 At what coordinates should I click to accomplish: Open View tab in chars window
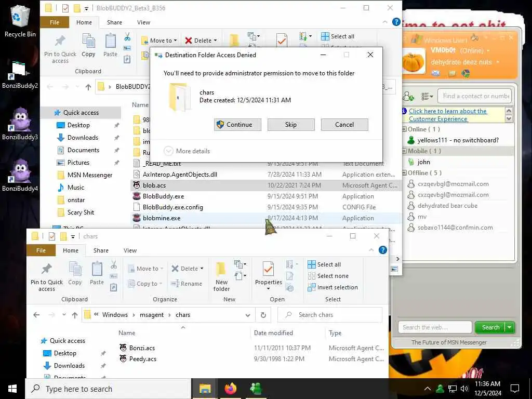(x=130, y=250)
